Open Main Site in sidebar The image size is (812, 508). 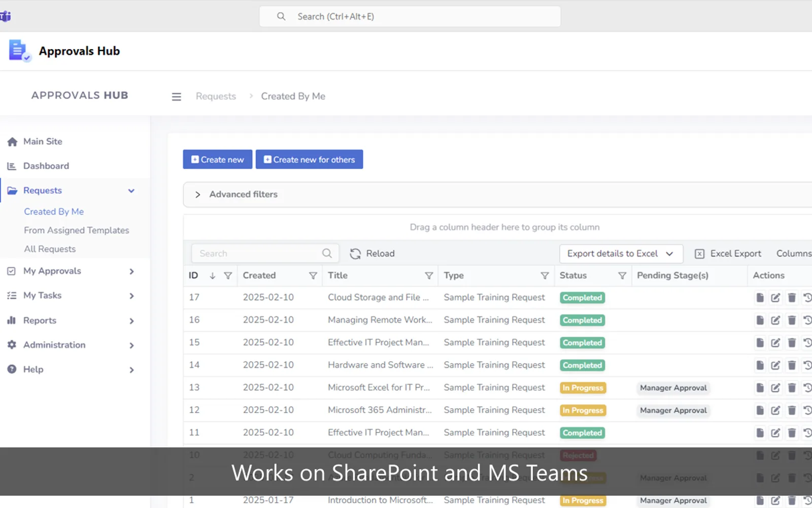[43, 142]
